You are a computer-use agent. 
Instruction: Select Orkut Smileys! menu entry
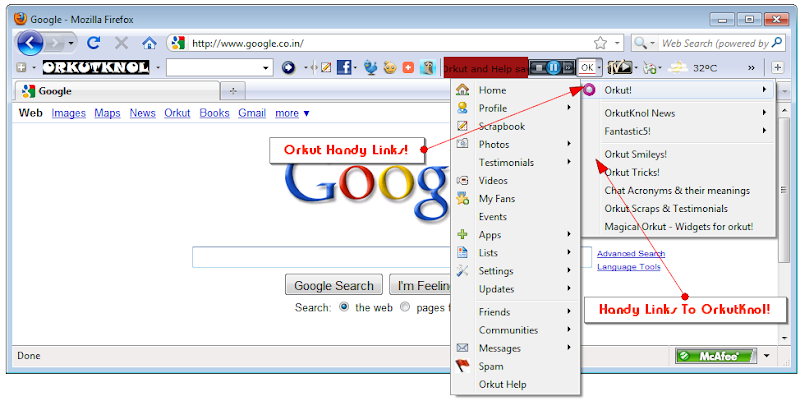coord(678,155)
